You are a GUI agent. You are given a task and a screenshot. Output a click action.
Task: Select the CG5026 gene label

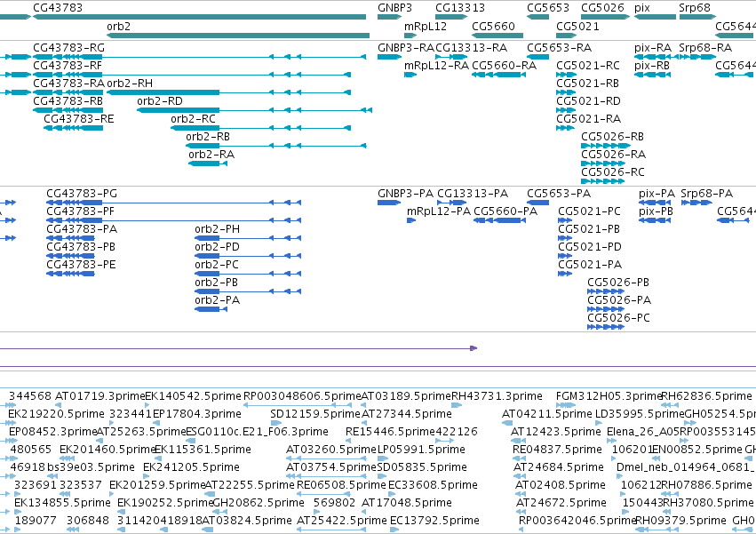602,8
